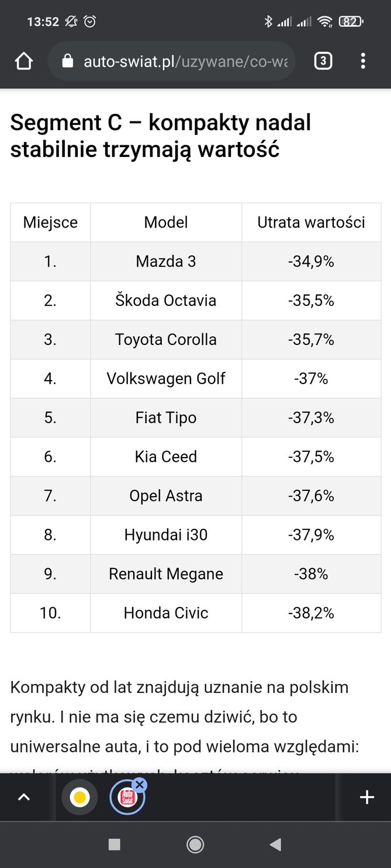Tap the Škoda Octavia table cell

tap(166, 301)
